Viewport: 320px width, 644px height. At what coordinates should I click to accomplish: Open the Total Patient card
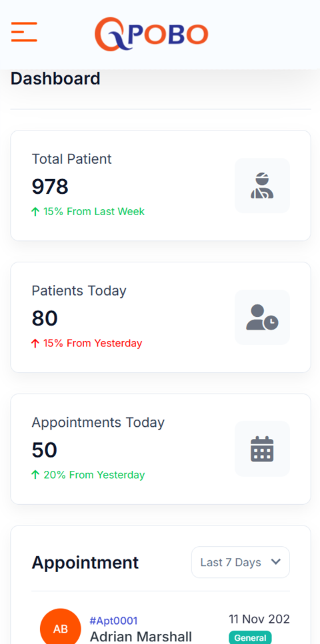click(161, 186)
